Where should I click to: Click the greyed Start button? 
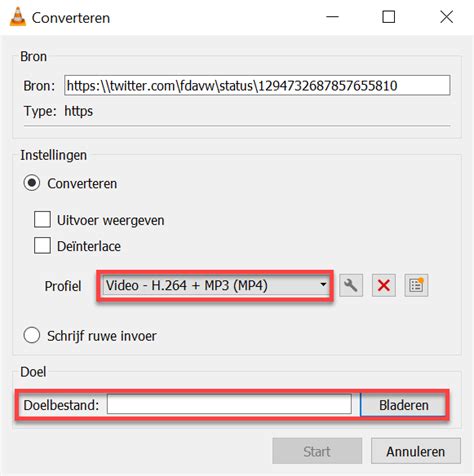317,451
